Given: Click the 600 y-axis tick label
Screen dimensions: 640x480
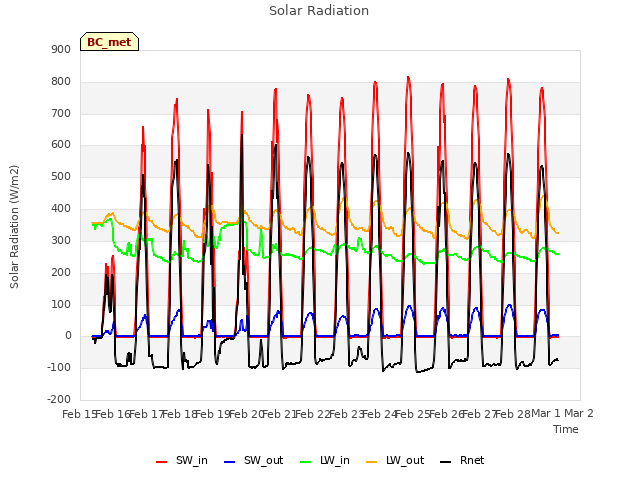Looking at the screenshot, I should pos(61,145).
